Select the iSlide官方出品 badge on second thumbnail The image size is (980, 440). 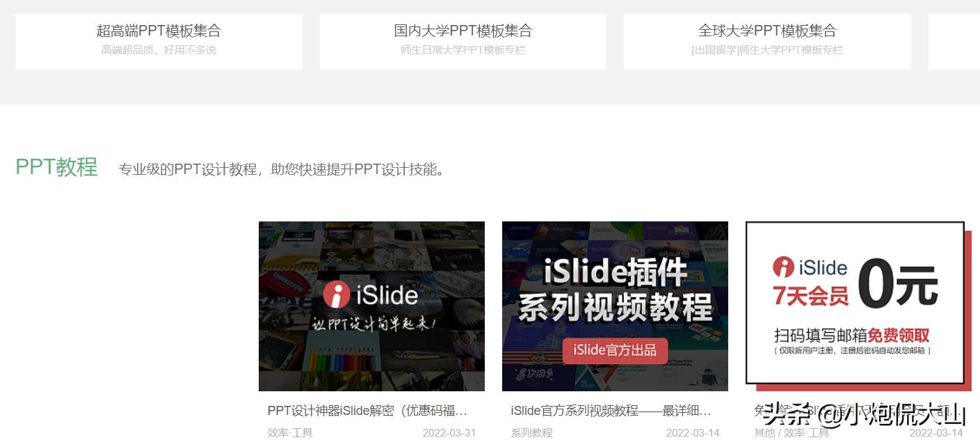point(614,351)
